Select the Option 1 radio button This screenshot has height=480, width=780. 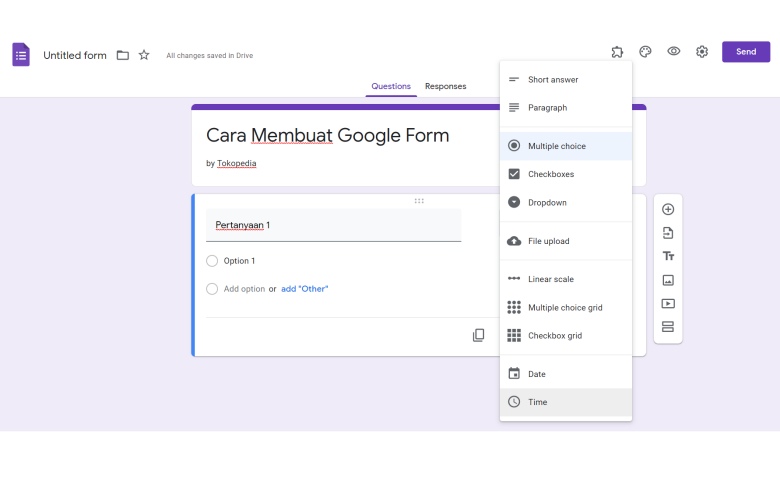pyautogui.click(x=212, y=261)
